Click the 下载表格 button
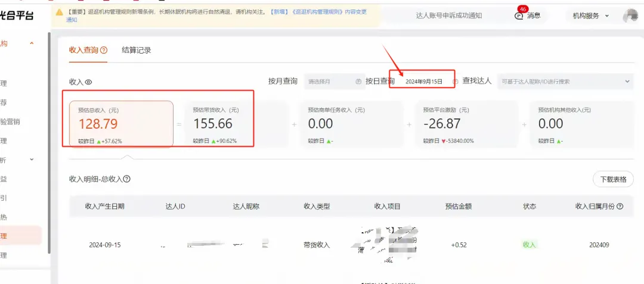 click(613, 179)
